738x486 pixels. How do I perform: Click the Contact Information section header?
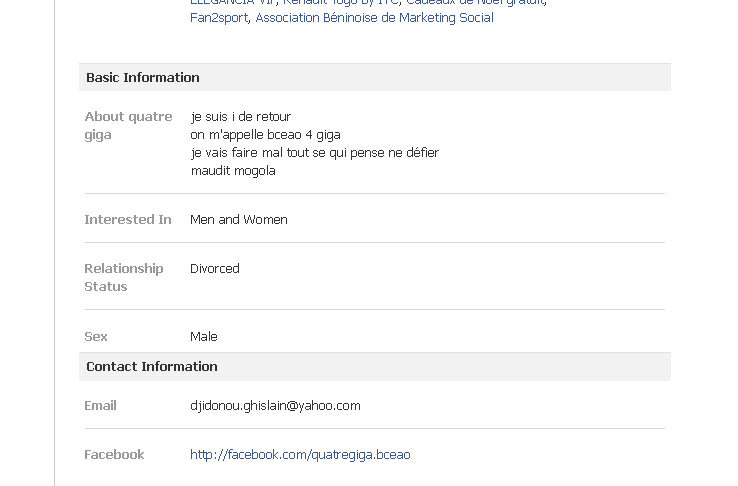pos(152,366)
